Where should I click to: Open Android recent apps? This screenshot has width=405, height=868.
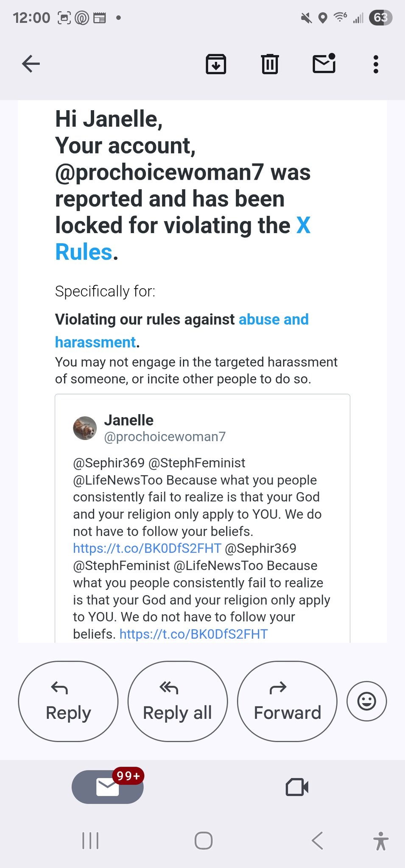[90, 840]
